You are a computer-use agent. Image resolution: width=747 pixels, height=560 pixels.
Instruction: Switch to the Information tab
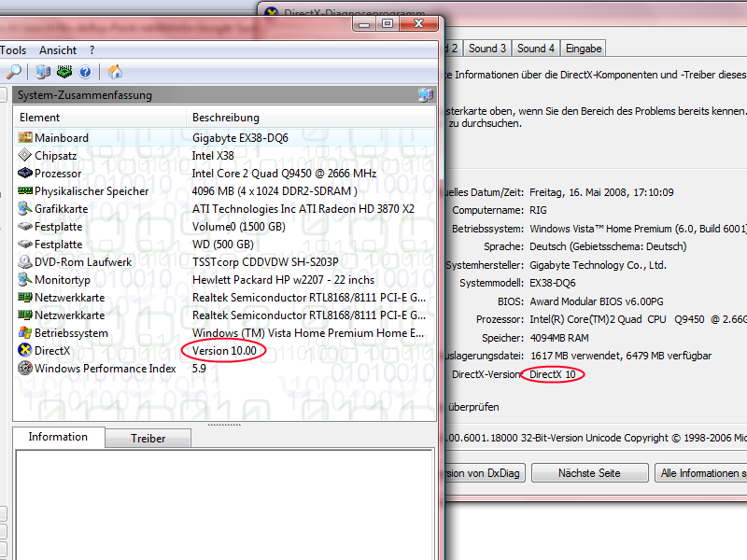coord(58,437)
